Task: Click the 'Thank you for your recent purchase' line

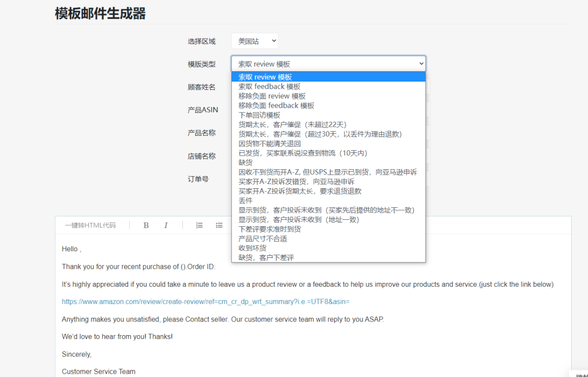Action: [138, 267]
